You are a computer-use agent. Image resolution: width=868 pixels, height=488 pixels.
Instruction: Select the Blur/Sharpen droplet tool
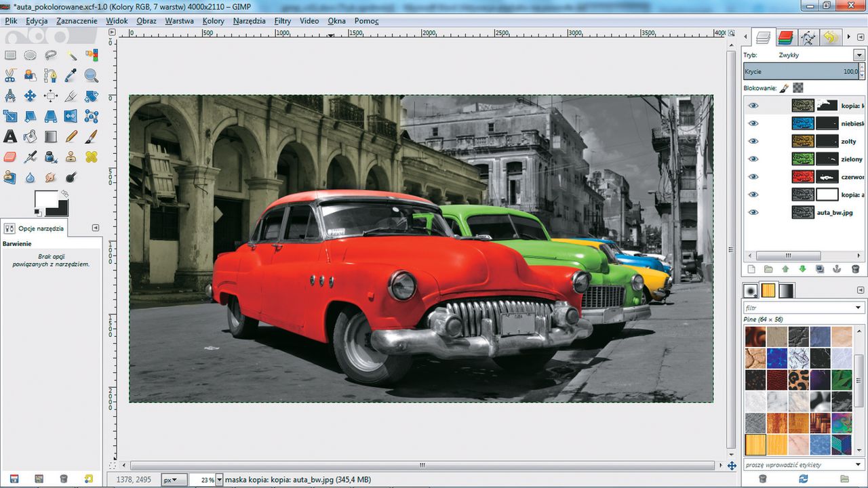pos(31,177)
